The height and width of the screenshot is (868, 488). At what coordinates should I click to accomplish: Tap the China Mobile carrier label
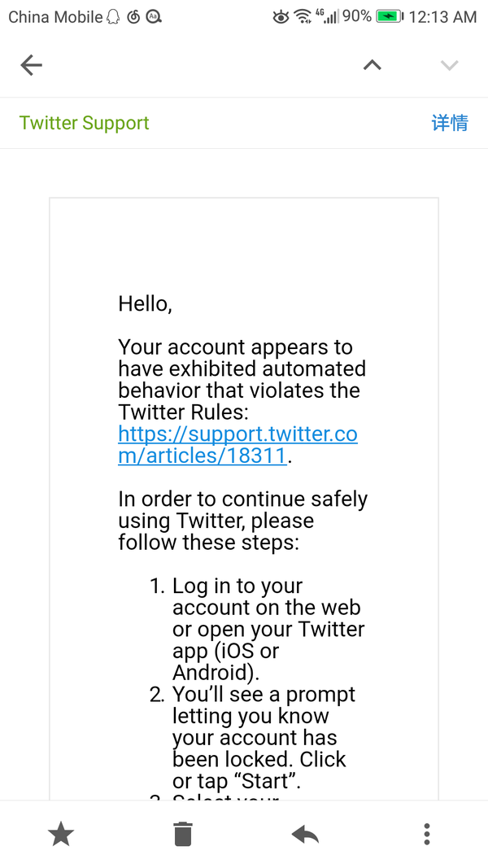tap(55, 16)
